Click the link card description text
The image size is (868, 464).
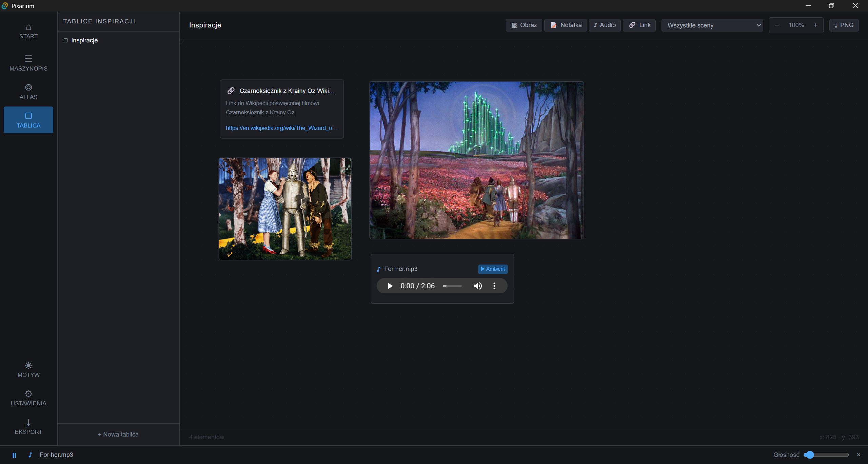272,108
